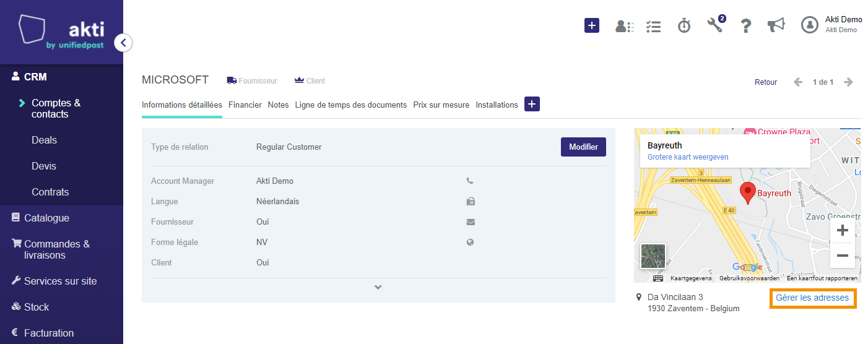Open Services sur site sidebar section
The image size is (868, 344).
pyautogui.click(x=62, y=281)
